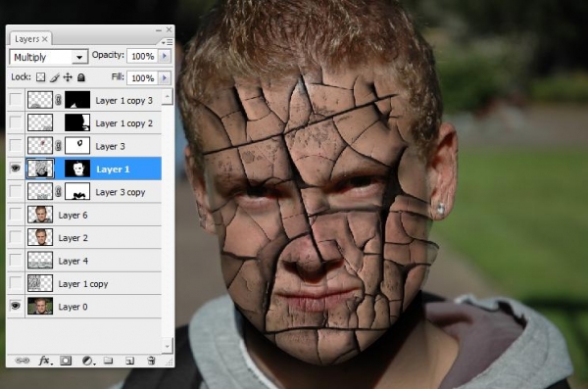The height and width of the screenshot is (389, 588).
Task: Show Layer 1 copy 3 visibility box
Action: (16, 100)
